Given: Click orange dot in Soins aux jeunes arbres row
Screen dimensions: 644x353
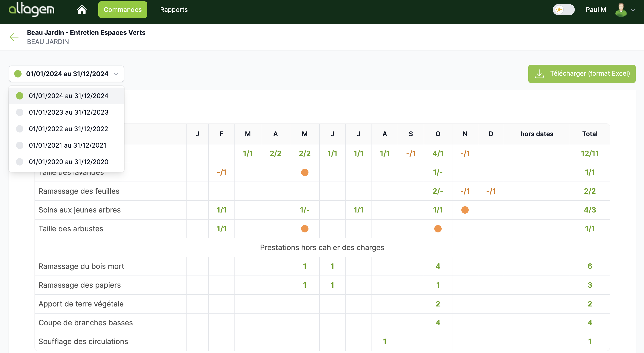Looking at the screenshot, I should click(465, 210).
